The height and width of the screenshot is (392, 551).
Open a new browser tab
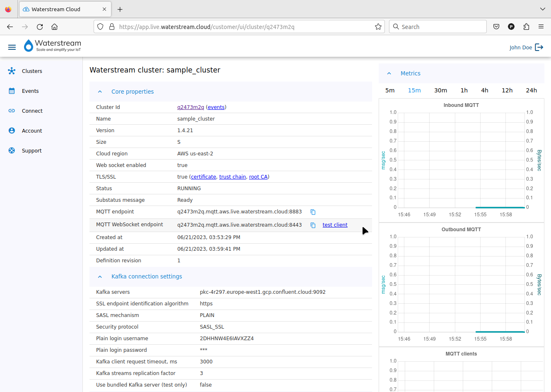click(120, 9)
